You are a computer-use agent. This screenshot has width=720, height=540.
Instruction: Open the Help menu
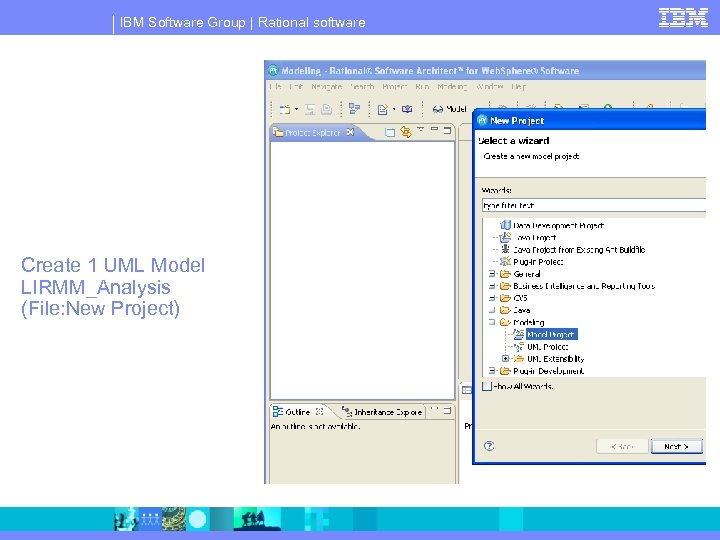[518, 86]
